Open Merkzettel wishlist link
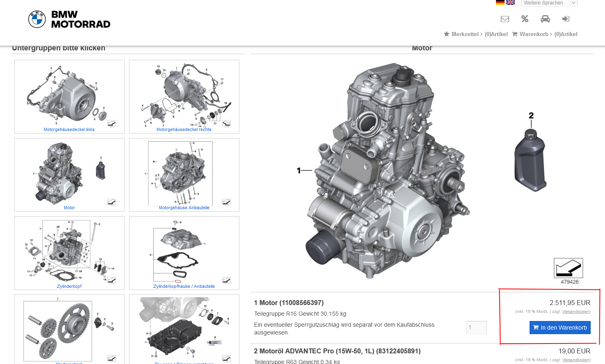Viewport: 605px width, 364px height. (x=480, y=34)
